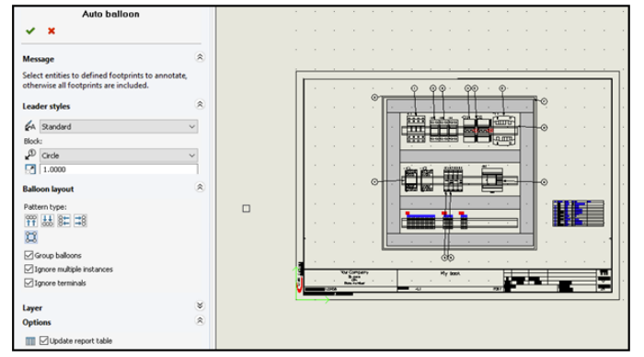Click the report table icon in Options
The height and width of the screenshot is (357, 644).
(x=30, y=341)
